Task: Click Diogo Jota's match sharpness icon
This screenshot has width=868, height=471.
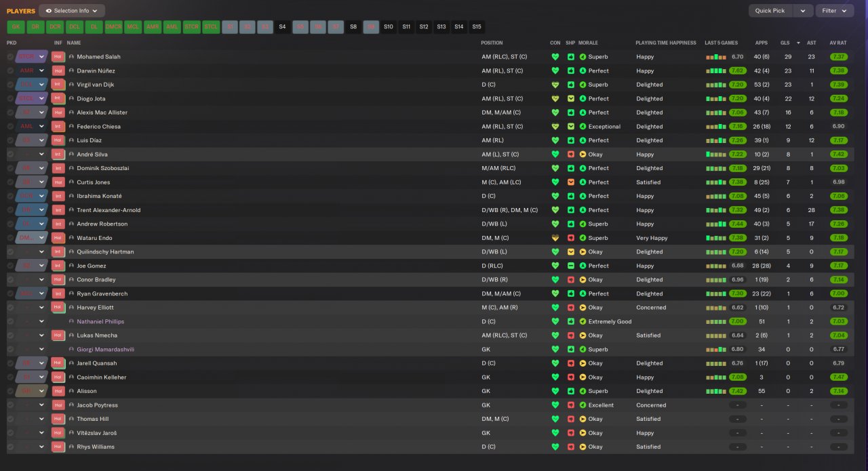Action: tap(571, 99)
